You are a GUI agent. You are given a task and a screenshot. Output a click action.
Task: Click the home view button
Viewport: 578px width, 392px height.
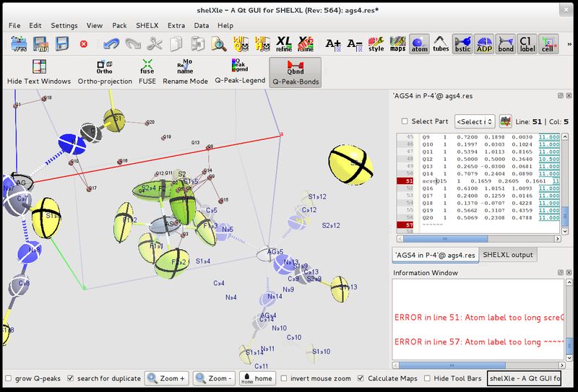[x=257, y=378]
